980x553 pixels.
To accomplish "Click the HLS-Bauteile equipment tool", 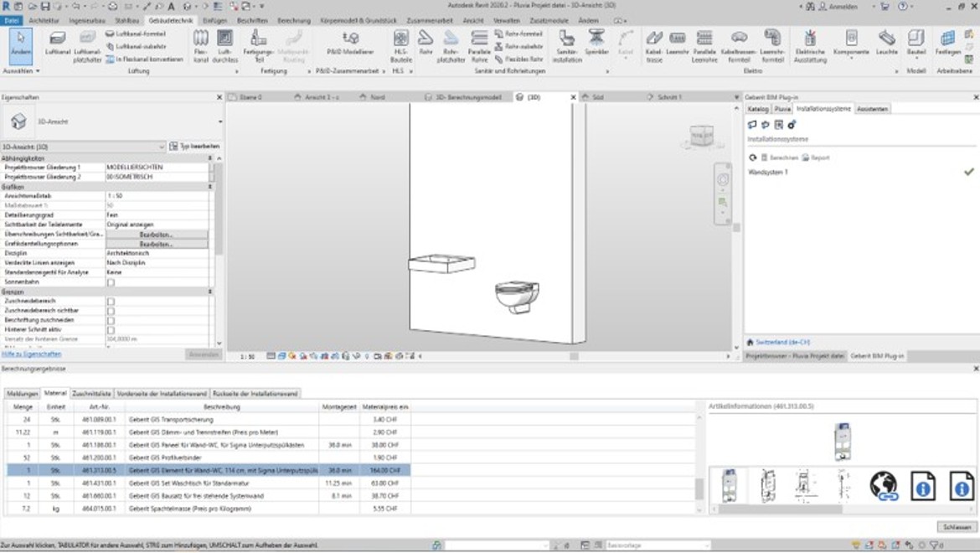I will click(400, 46).
